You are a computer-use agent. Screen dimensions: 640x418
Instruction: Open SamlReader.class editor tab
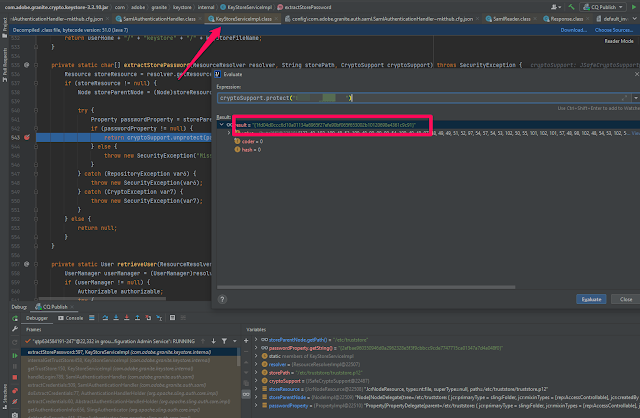[x=511, y=19]
